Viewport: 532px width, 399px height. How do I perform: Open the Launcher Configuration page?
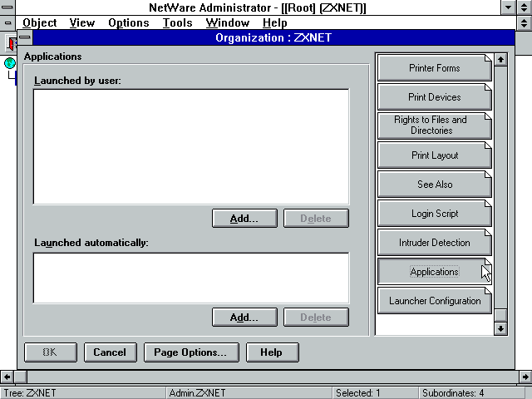[x=435, y=301]
